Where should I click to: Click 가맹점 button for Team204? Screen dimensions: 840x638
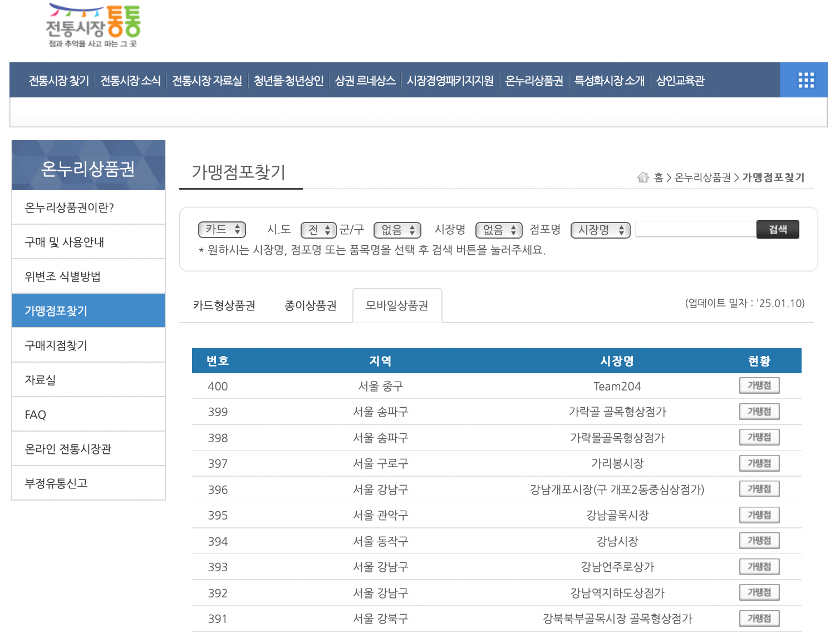click(x=759, y=385)
